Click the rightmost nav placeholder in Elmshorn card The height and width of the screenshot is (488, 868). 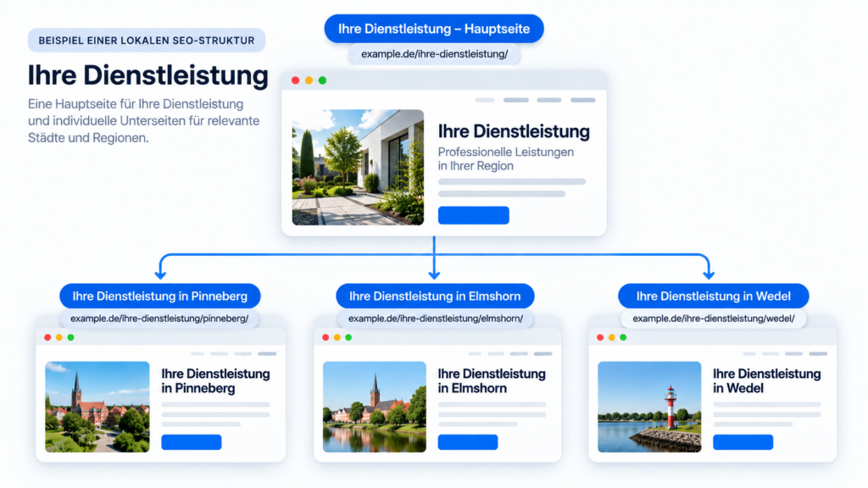point(543,353)
